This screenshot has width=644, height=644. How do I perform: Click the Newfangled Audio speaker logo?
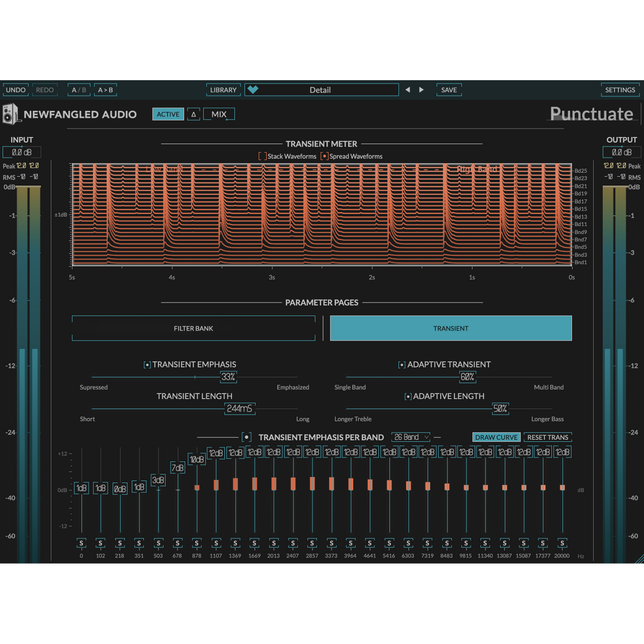10,114
